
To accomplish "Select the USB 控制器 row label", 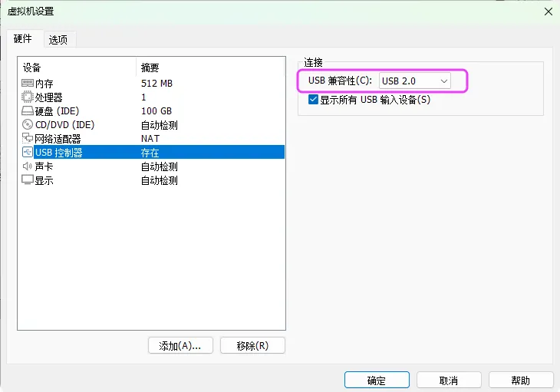I will click(59, 153).
